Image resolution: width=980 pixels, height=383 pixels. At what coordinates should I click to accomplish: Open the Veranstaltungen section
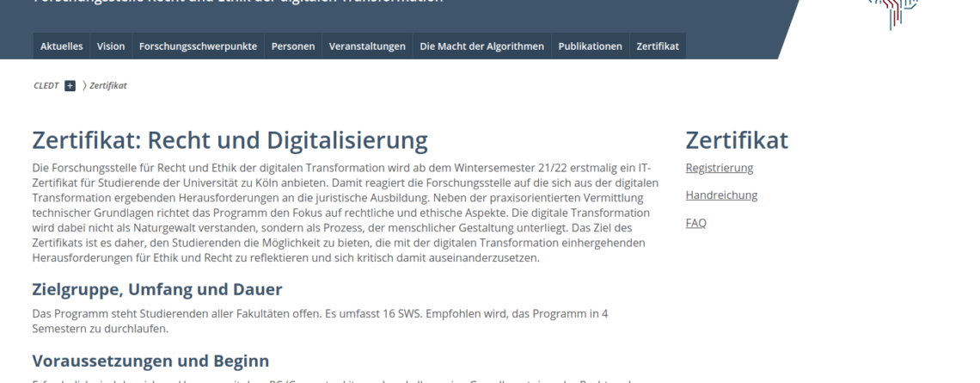point(367,46)
